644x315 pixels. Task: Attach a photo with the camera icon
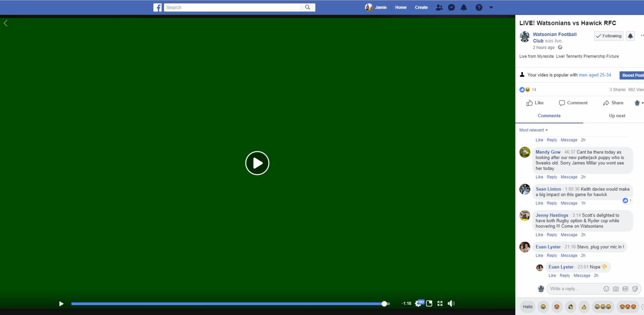pyautogui.click(x=616, y=289)
